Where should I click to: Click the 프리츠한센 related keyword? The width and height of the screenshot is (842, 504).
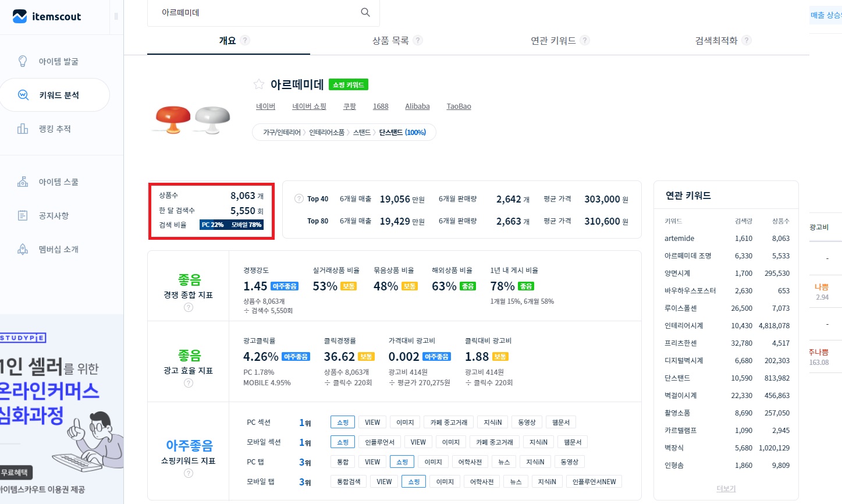pyautogui.click(x=680, y=343)
